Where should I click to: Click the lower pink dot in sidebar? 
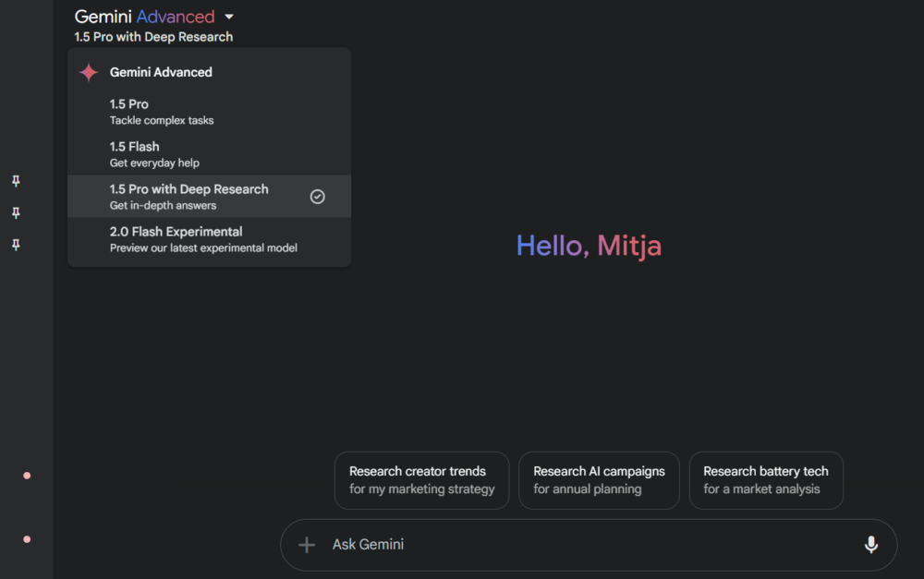[x=27, y=539]
